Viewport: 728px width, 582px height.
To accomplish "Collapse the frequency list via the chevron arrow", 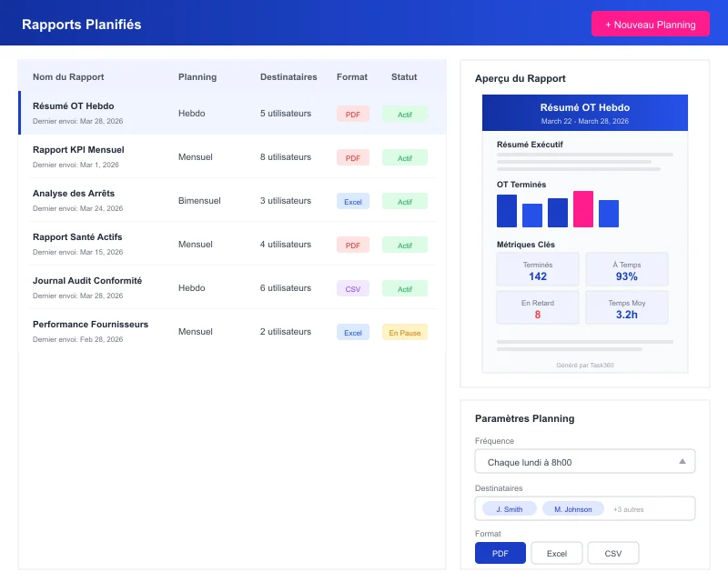I will [681, 461].
